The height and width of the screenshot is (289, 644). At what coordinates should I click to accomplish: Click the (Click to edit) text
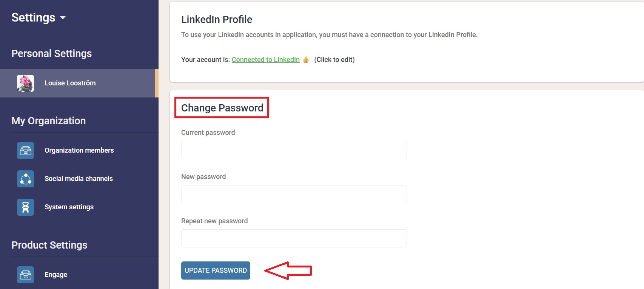click(x=334, y=60)
